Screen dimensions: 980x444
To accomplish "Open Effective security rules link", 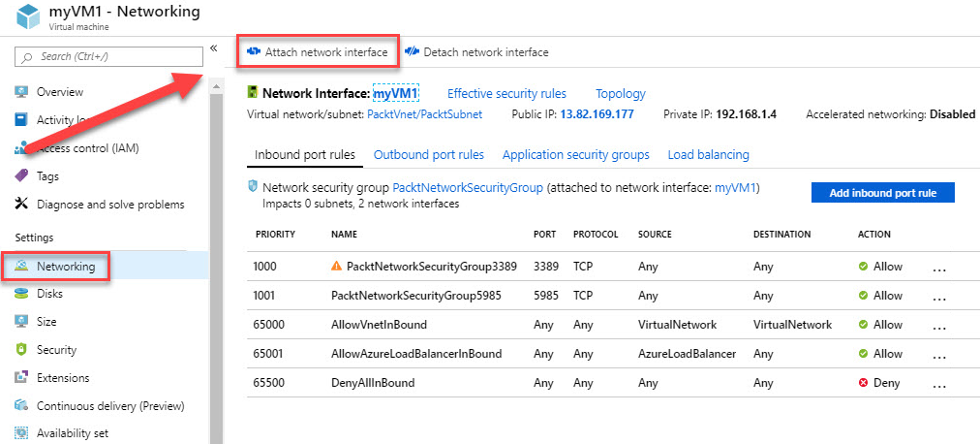I will pos(506,94).
